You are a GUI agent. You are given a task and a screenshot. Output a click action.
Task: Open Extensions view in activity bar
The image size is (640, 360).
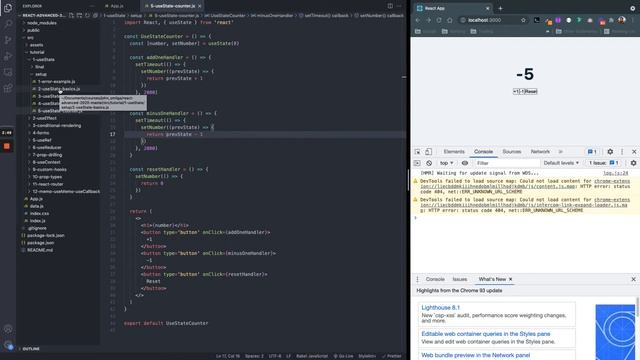(8, 88)
